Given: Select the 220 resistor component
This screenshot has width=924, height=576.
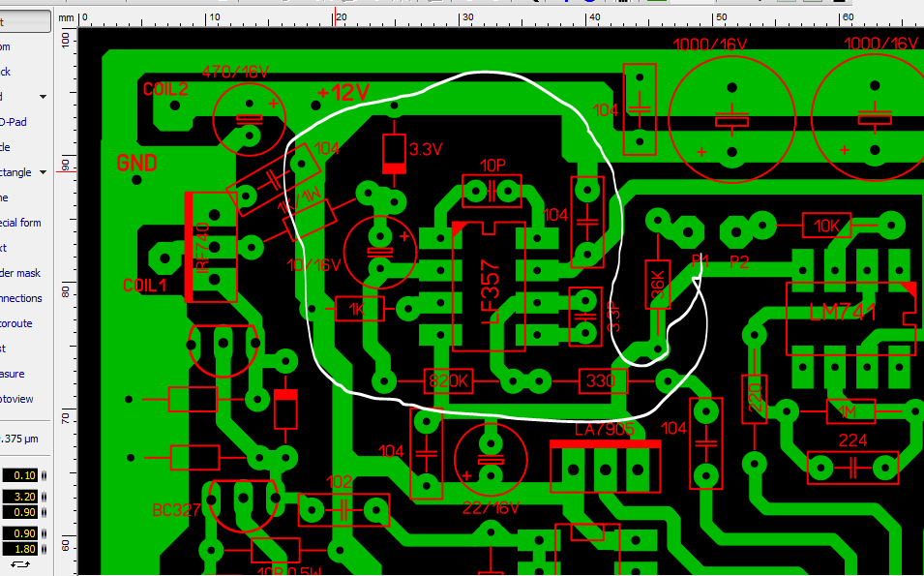Looking at the screenshot, I should [755, 399].
